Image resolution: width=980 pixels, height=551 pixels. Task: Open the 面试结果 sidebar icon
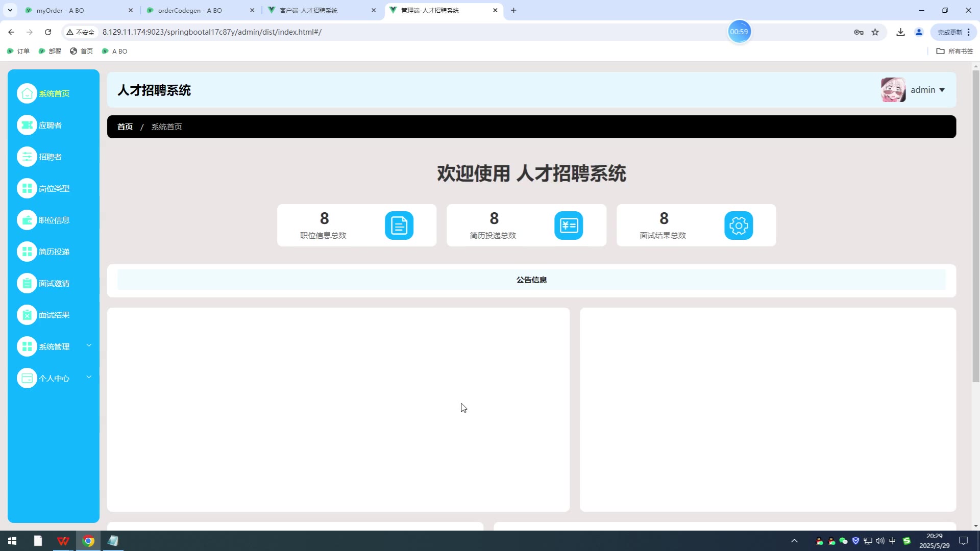point(27,315)
